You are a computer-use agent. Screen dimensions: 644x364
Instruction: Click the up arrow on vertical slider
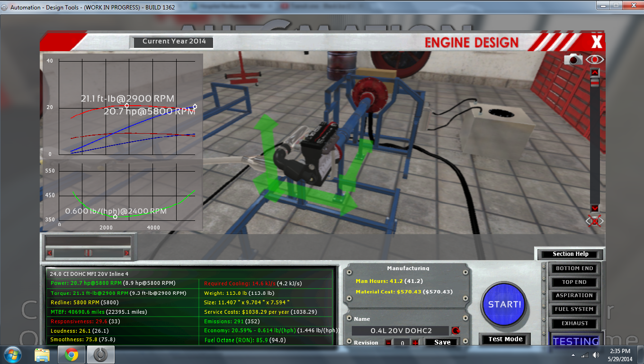tap(595, 73)
